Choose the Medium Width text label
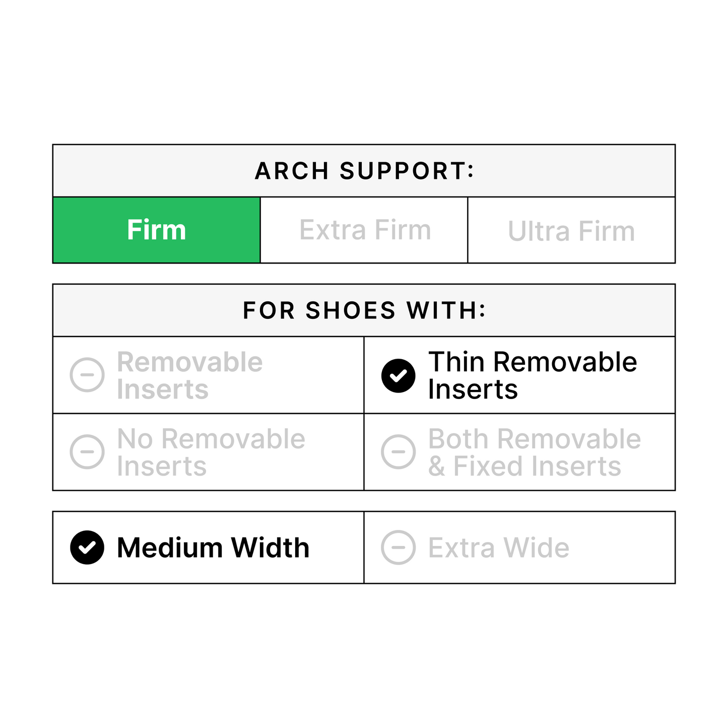Viewport: 728px width, 728px height. point(213,548)
